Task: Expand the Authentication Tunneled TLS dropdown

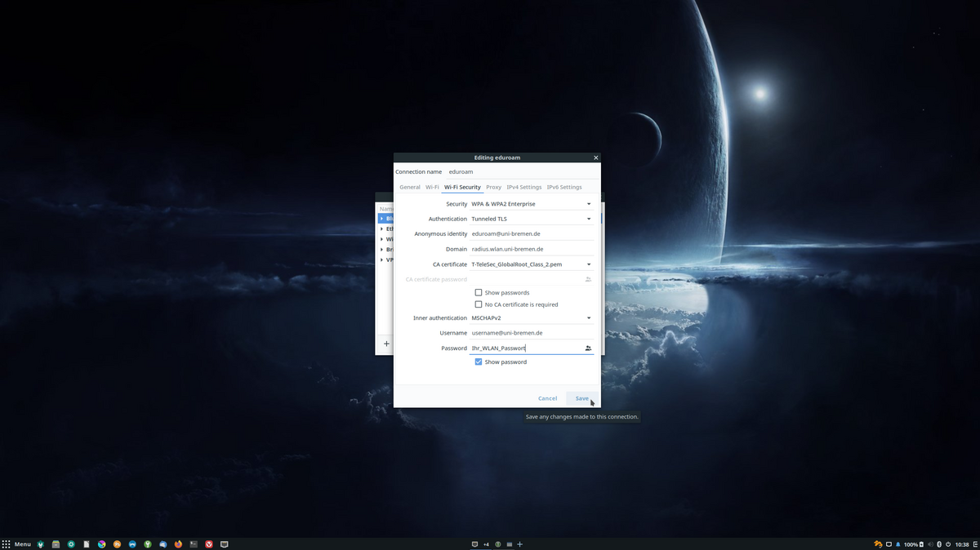Action: click(x=531, y=219)
